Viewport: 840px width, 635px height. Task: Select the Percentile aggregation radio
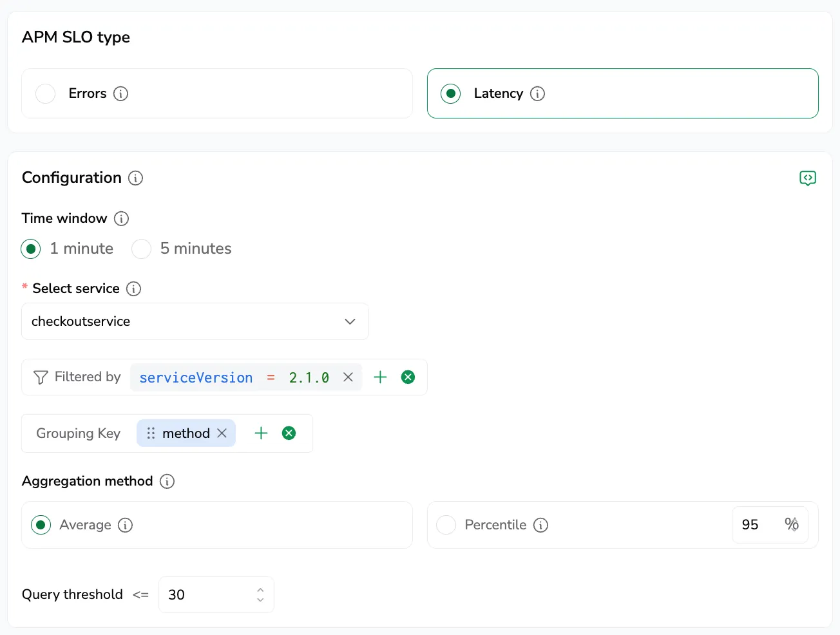pyautogui.click(x=446, y=525)
